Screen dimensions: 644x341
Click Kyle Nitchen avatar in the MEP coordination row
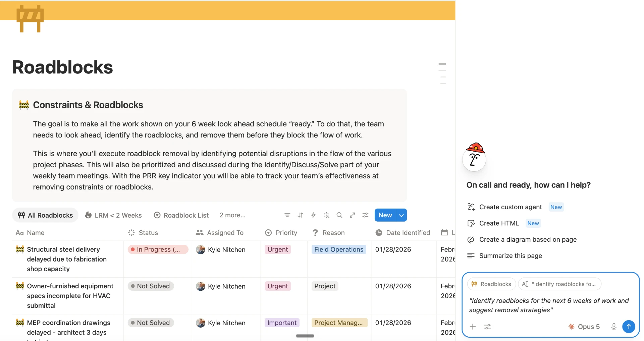201,323
